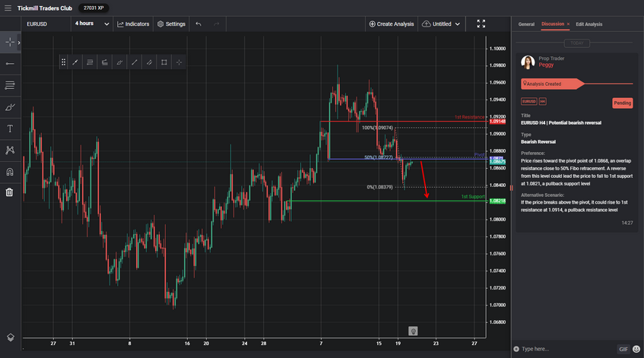
Task: Toggle the magnet snap mode
Action: tap(10, 172)
